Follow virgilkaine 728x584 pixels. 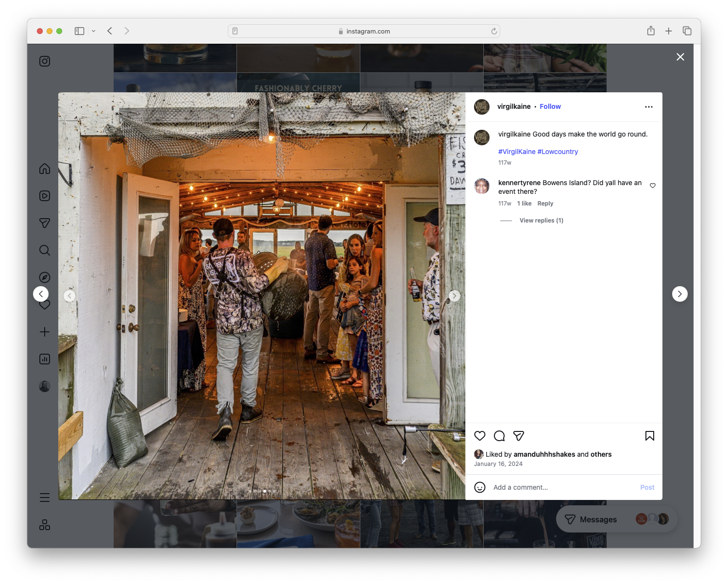pos(550,106)
